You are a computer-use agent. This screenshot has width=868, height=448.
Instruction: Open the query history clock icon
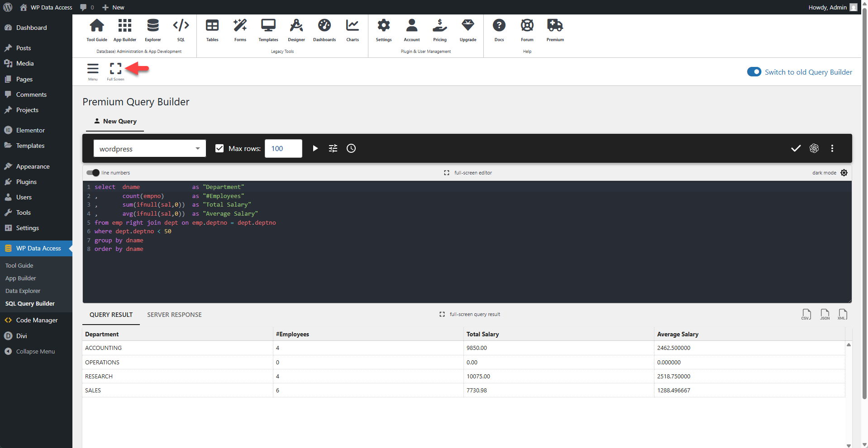point(351,148)
